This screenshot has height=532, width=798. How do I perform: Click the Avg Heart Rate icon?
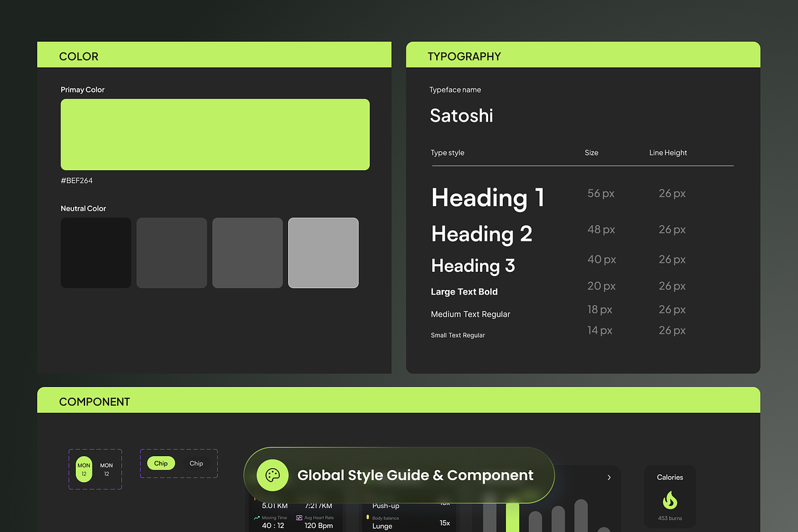[299, 517]
